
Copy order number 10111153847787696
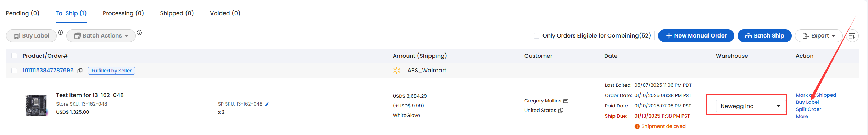(x=80, y=71)
